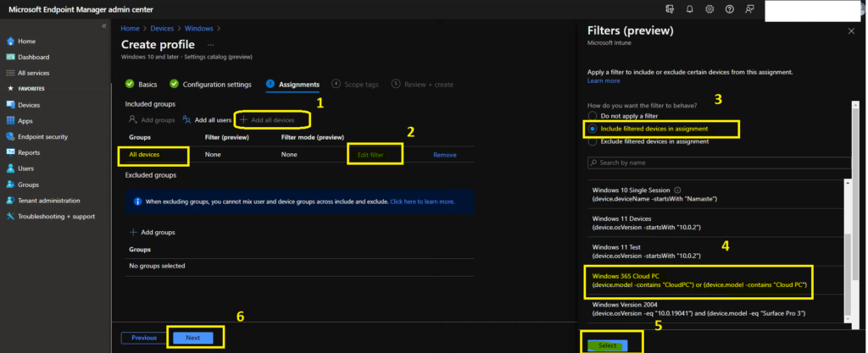Open the Home icon in the sidebar
868x353 pixels.
point(10,41)
